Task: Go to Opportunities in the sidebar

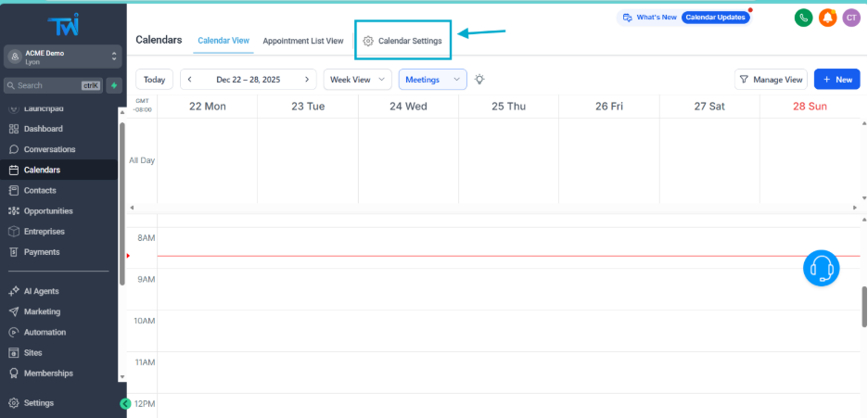Action: click(x=54, y=210)
